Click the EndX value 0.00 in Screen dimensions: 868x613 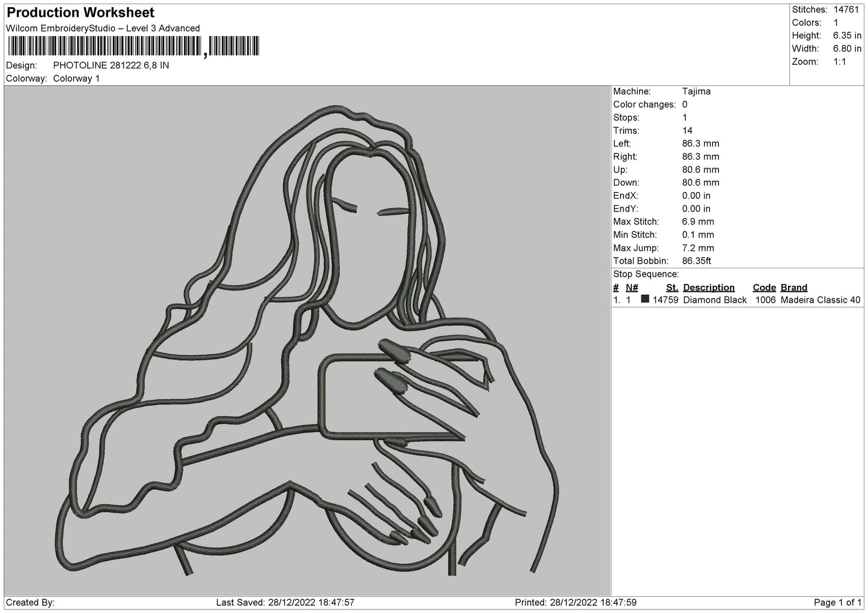[x=696, y=196]
